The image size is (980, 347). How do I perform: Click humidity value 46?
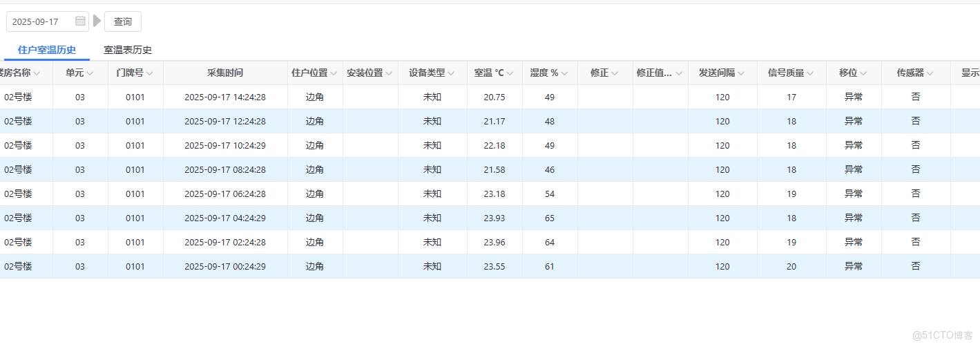[x=550, y=169]
